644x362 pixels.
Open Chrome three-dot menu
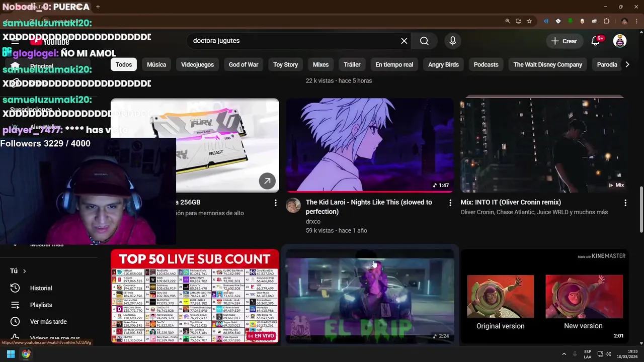636,21
